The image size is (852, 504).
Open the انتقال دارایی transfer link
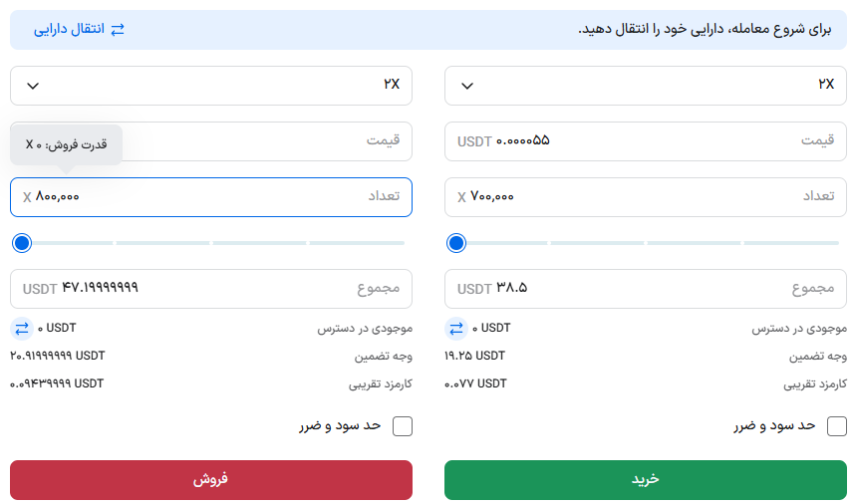click(x=69, y=30)
